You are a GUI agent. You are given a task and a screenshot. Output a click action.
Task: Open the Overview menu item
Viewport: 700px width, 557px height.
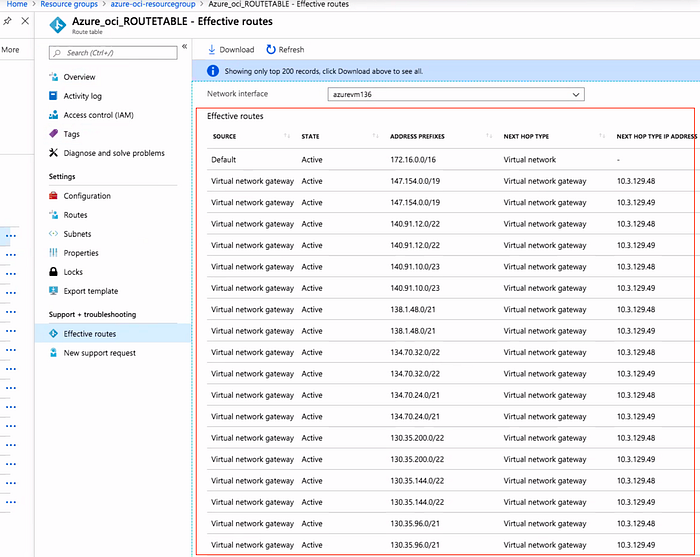tap(79, 77)
